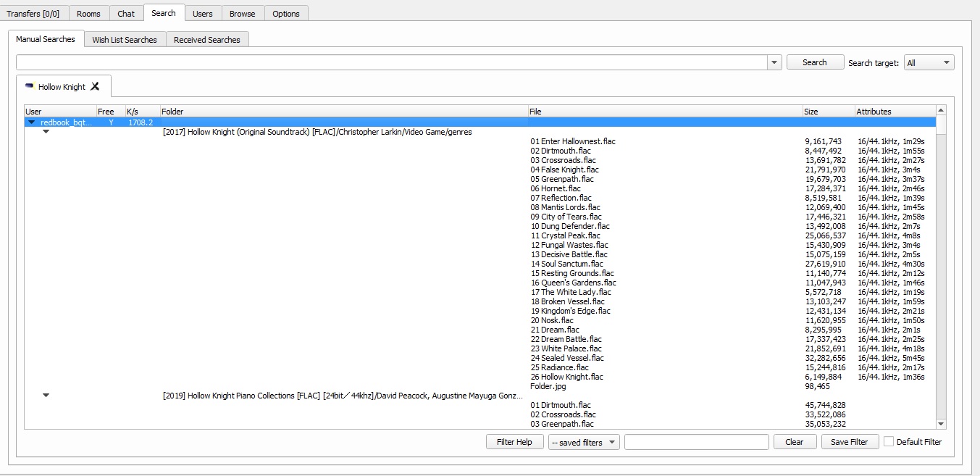
Task: Select file 05 Greenpath.flac
Action: point(562,179)
